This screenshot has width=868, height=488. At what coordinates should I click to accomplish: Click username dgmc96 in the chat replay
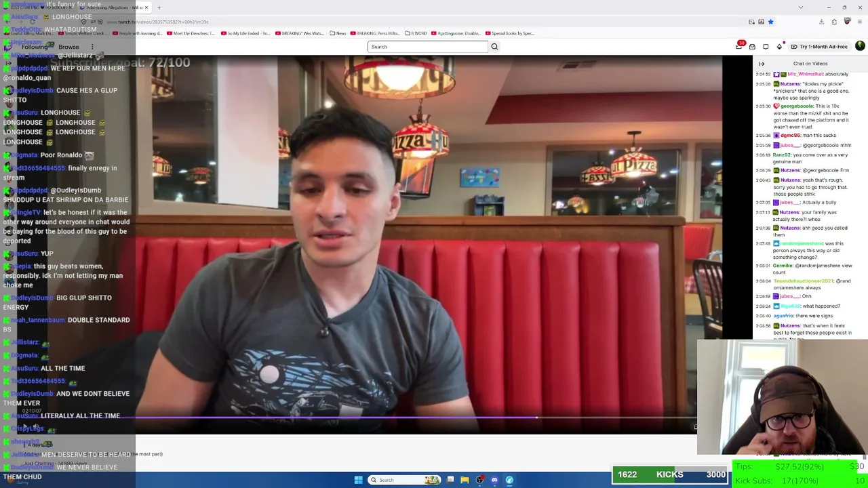point(790,136)
